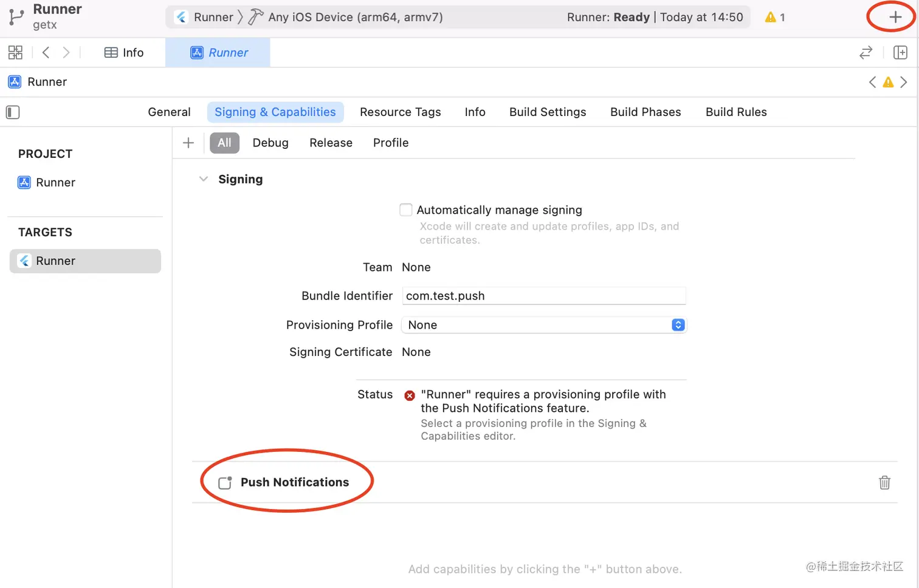
Task: Switch filter to Release configuration
Action: (331, 142)
